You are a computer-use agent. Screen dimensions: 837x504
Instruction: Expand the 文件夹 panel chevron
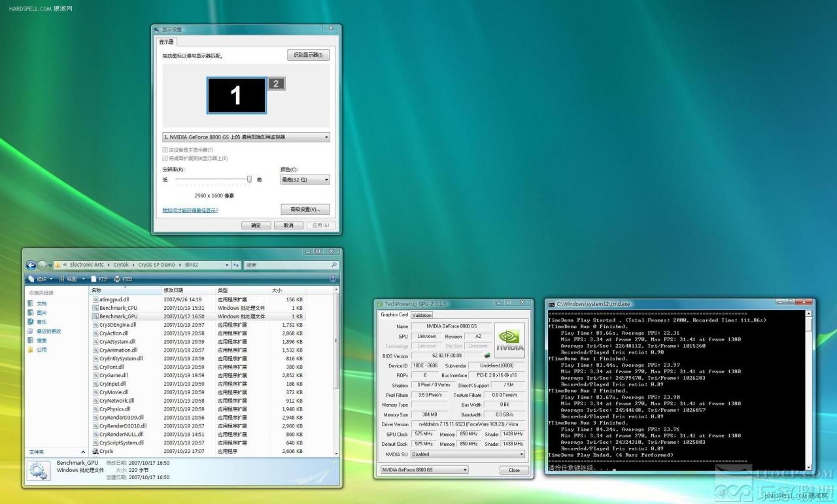pos(82,452)
